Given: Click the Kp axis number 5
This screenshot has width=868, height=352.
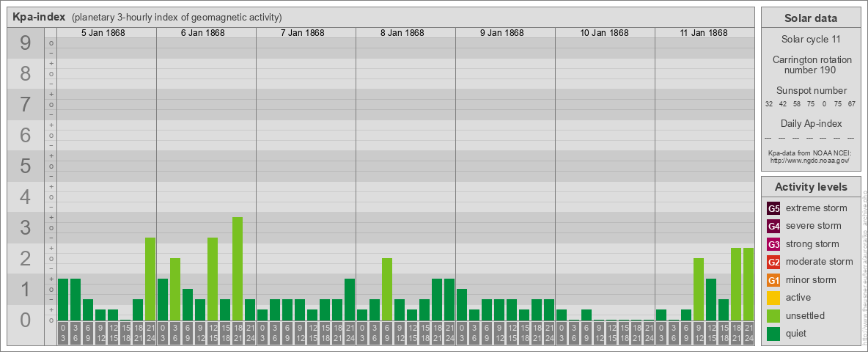Looking at the screenshot, I should [x=26, y=166].
